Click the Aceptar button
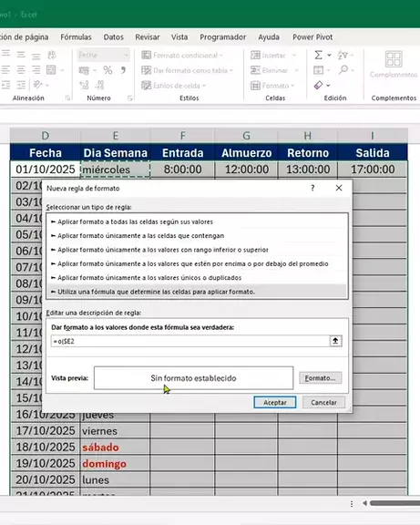Image resolution: width=420 pixels, height=525 pixels. [275, 403]
